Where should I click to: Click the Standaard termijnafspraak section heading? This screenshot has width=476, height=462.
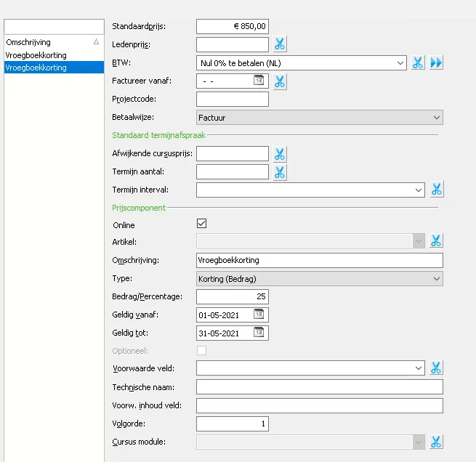tap(158, 135)
